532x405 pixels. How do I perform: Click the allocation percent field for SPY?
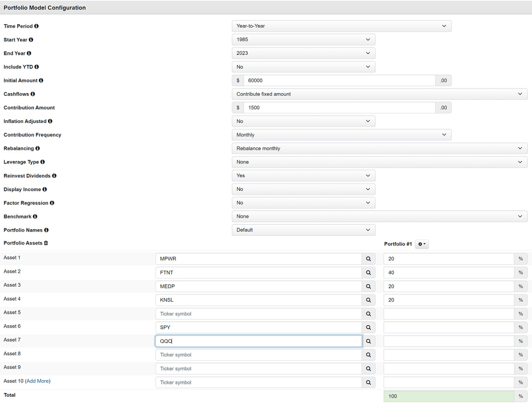coord(448,327)
